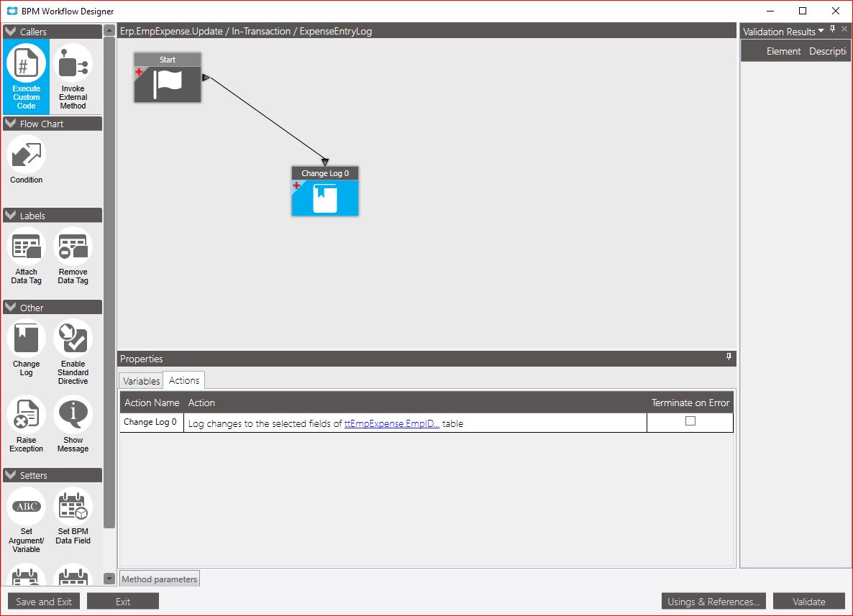
Task: Select the Start node on canvas
Action: 168,78
